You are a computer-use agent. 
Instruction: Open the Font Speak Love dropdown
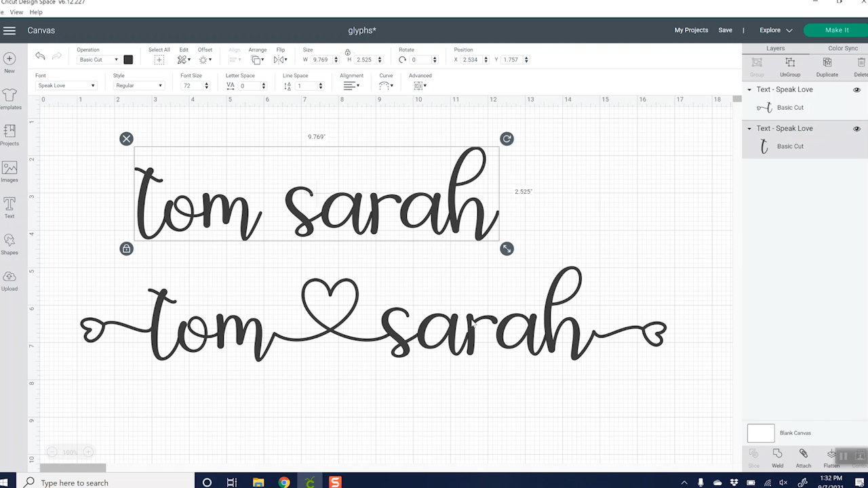tap(66, 85)
